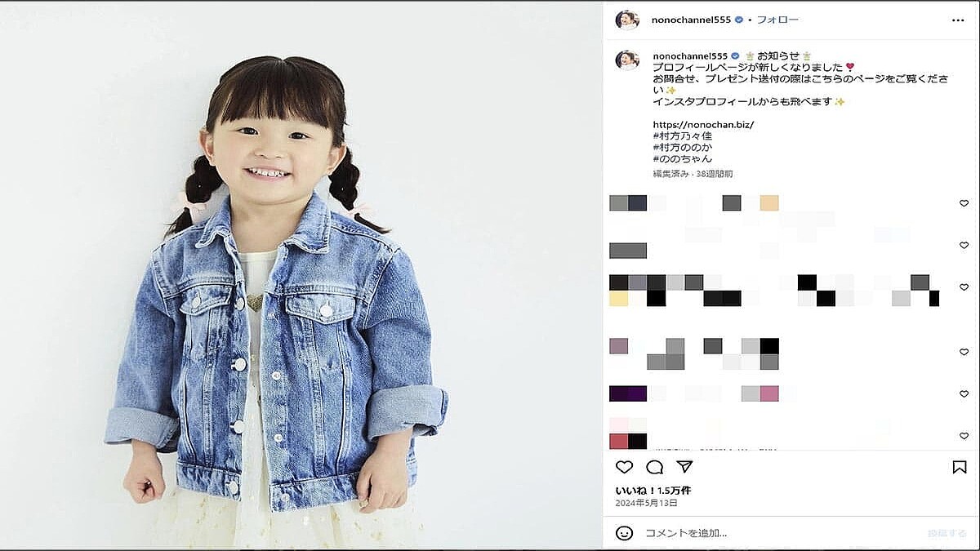Click the フォロー follow button
This screenshot has height=551, width=980.
777,20
